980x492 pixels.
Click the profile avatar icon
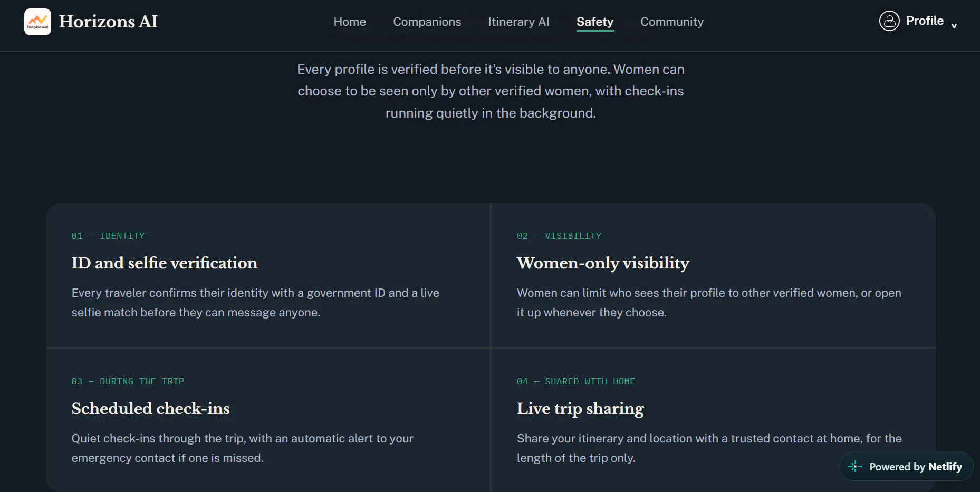coord(889,21)
